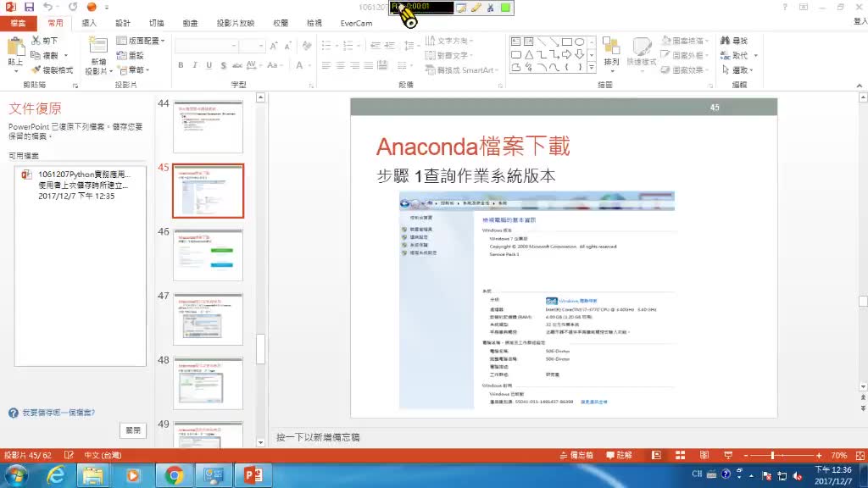Toggle strikethrough abc button

[237, 65]
